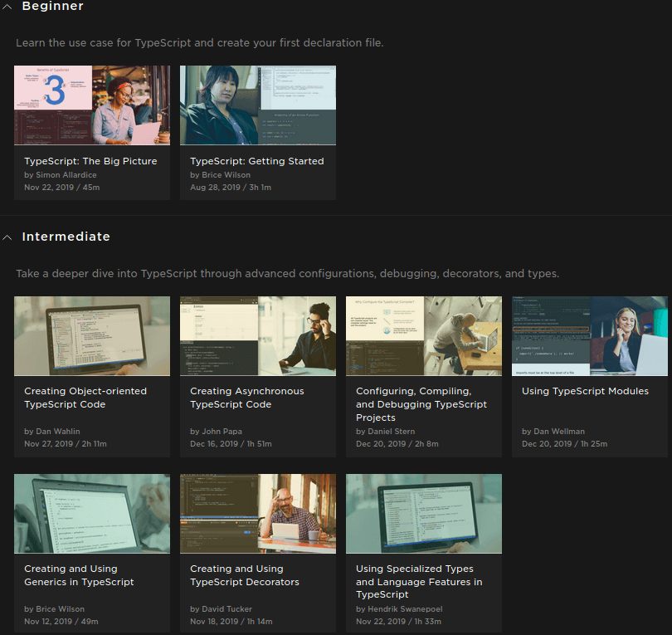Click author Brice Wilson under Generics course
Screen dimensions: 672x635
pos(61,608)
